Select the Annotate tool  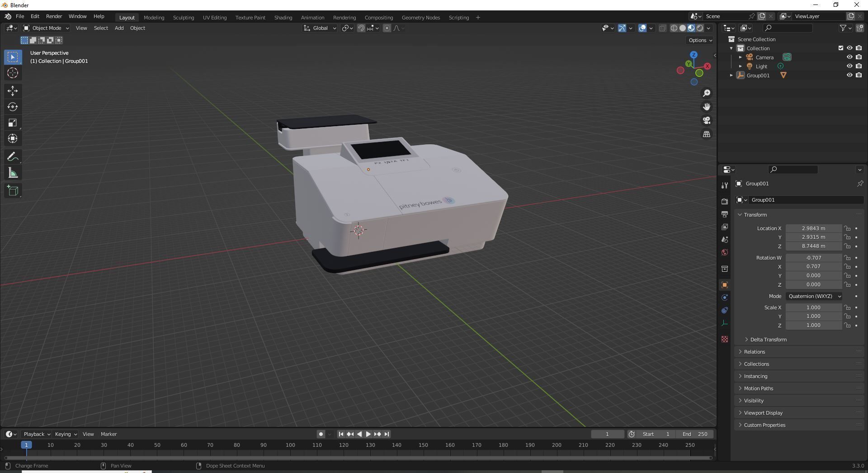[13, 157]
